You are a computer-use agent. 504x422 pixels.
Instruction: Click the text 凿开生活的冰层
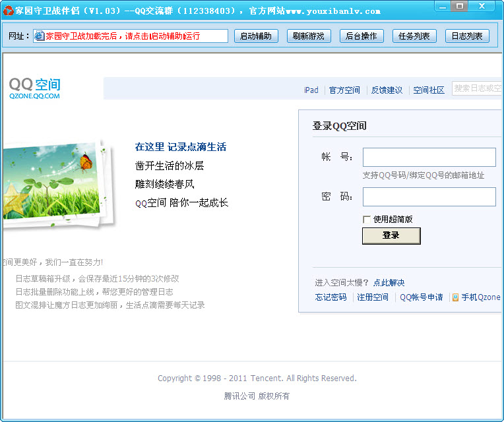coord(170,166)
